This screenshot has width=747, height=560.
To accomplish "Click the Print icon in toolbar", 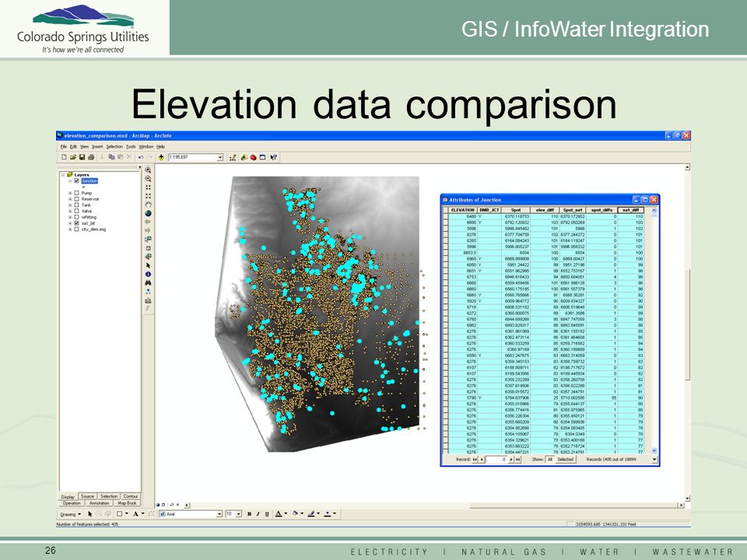I will (x=91, y=157).
